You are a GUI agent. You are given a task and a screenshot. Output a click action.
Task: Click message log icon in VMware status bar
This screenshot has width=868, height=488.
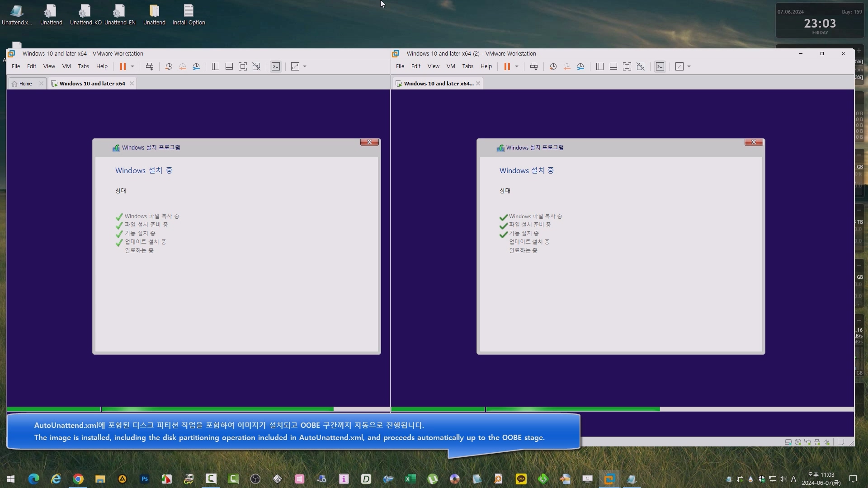pos(841,442)
